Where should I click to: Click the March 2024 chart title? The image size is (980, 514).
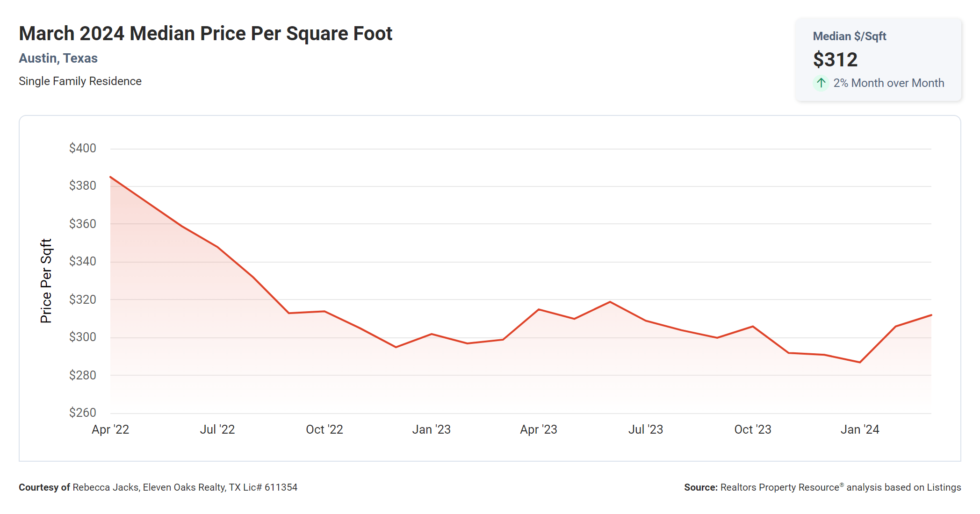[205, 34]
